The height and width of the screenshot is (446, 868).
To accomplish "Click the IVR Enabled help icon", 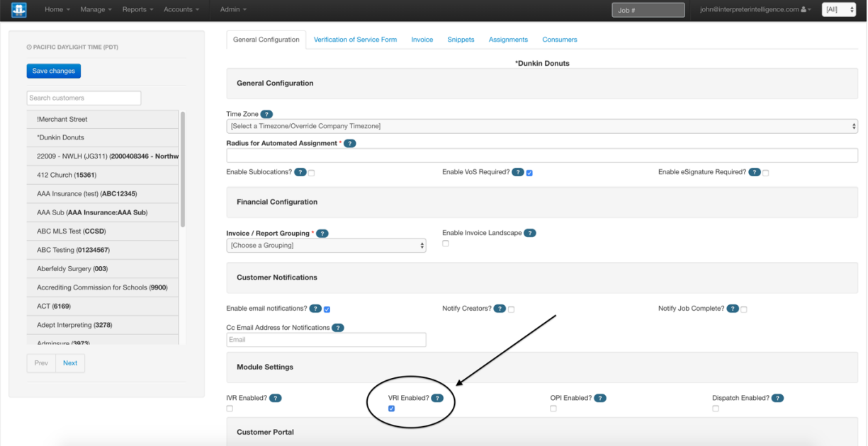I will point(276,398).
